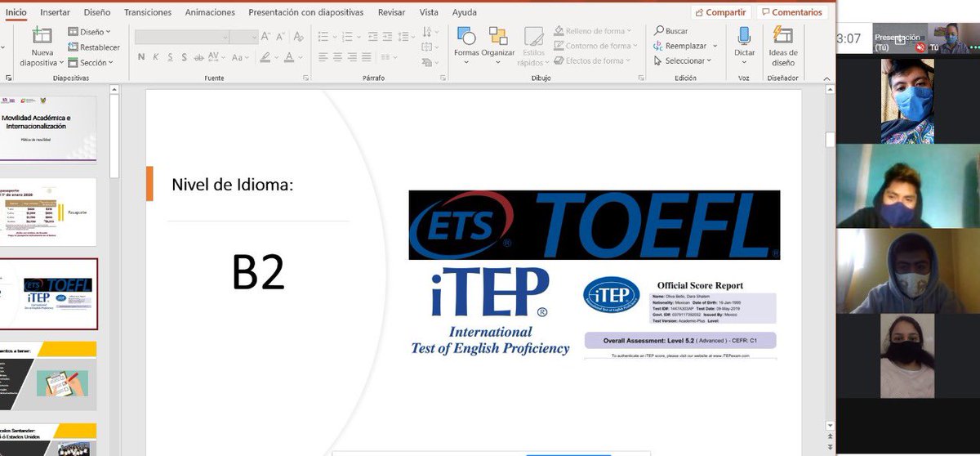
Task: Click the B2 text on the slide
Action: pyautogui.click(x=258, y=274)
